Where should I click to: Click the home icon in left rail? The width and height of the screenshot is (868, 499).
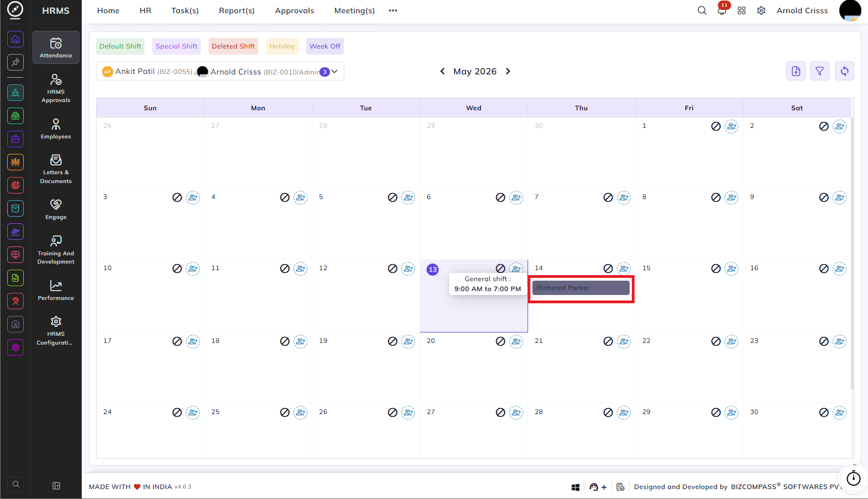[15, 39]
